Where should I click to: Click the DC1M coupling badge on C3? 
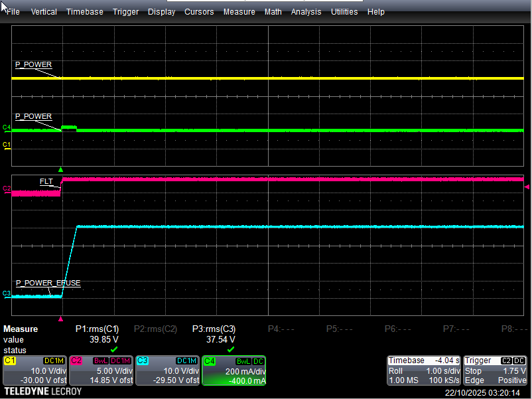coord(187,361)
